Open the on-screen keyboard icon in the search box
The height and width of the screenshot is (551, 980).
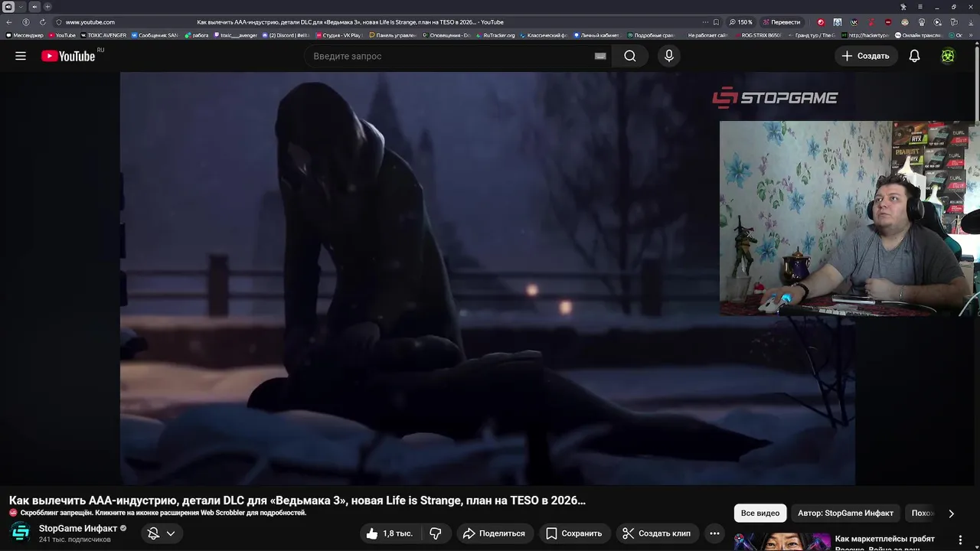click(600, 56)
